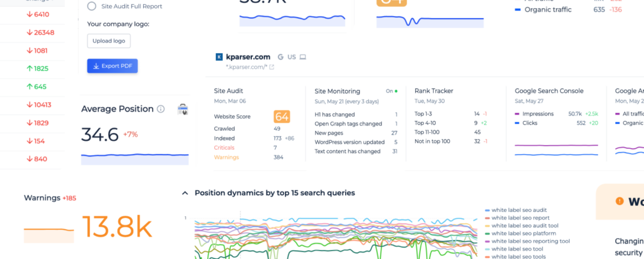Click the green change value 645
This screenshot has width=644, height=259.
[37, 87]
